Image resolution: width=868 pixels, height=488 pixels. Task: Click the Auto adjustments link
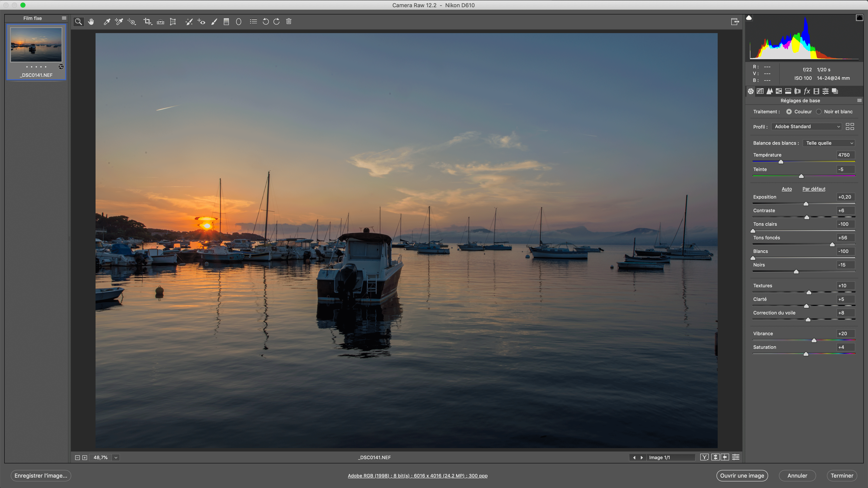[x=787, y=189]
